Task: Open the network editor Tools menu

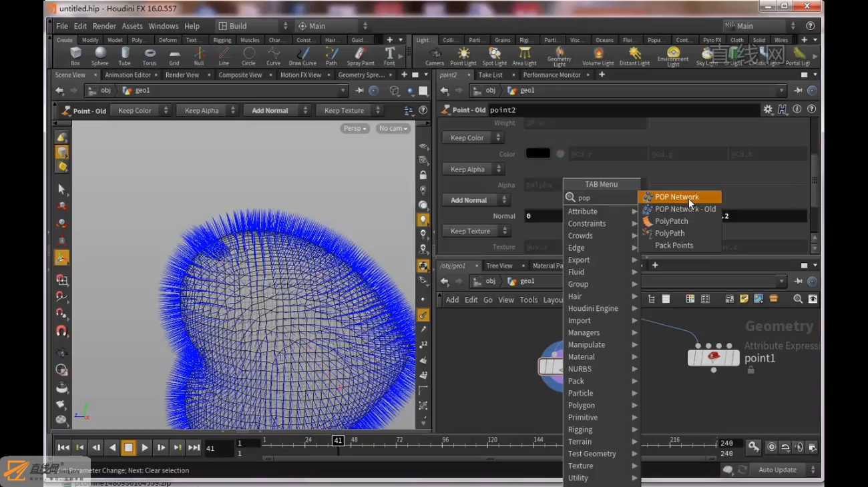Action: [x=528, y=300]
